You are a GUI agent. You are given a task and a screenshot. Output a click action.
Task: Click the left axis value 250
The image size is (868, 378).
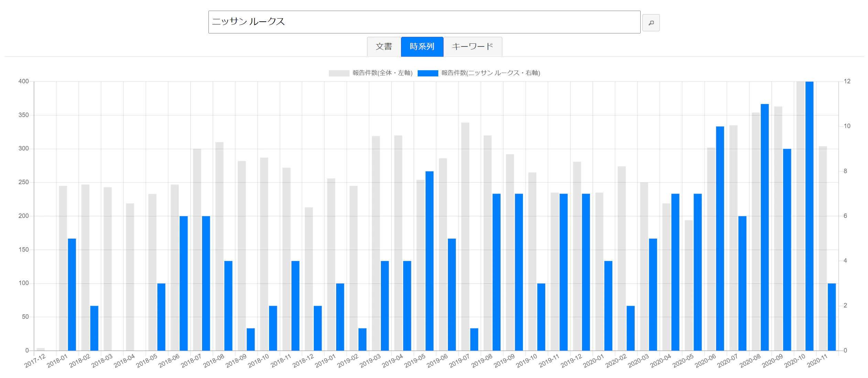pos(24,182)
